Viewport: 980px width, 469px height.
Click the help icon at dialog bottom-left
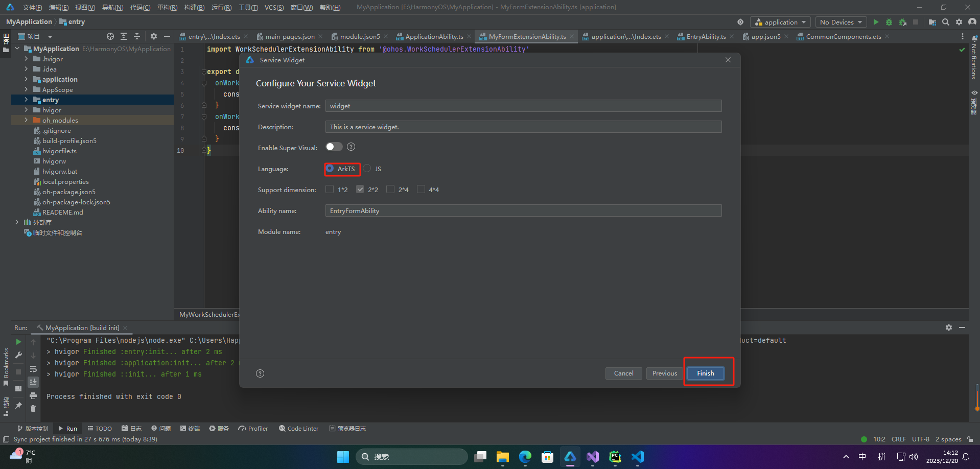(x=260, y=373)
